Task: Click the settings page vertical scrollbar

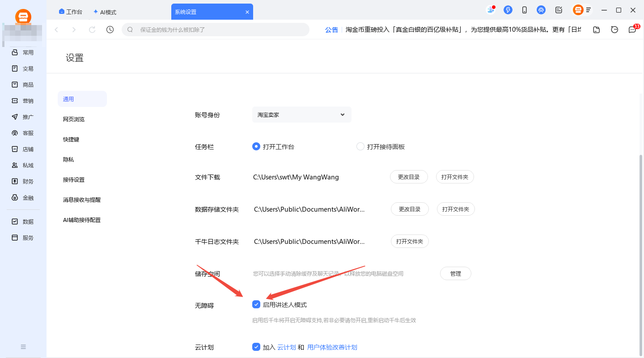Action: [x=641, y=255]
